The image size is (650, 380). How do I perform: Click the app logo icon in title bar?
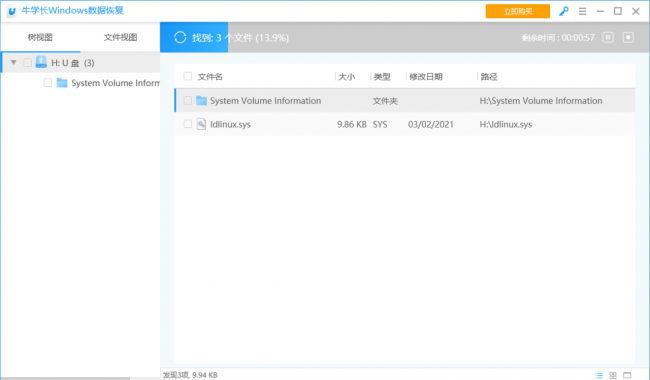click(x=12, y=11)
